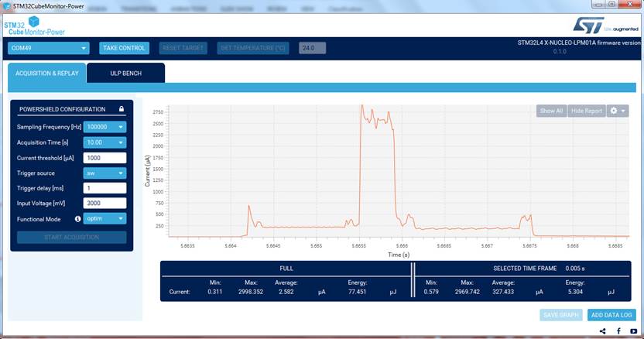
Task: Open the YouTube link icon
Action: (x=632, y=331)
